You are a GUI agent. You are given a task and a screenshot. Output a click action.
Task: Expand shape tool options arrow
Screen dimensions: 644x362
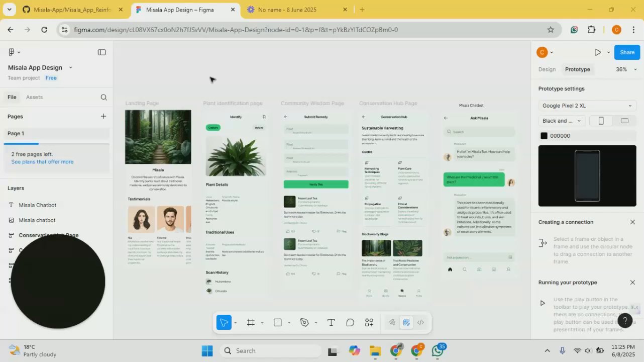pyautogui.click(x=289, y=323)
